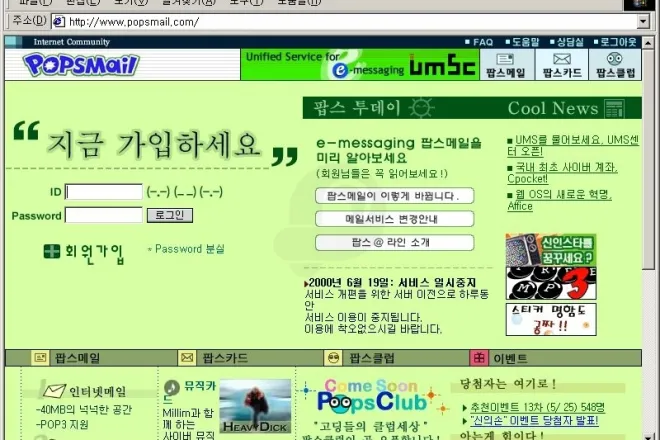Image resolution: width=660 pixels, height=440 pixels.
Task: Click the ID input field
Action: [x=104, y=192]
